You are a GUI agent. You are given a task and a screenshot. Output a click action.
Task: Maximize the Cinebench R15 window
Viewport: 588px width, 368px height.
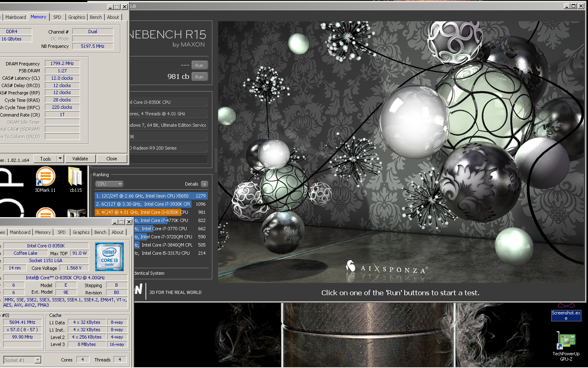click(573, 6)
